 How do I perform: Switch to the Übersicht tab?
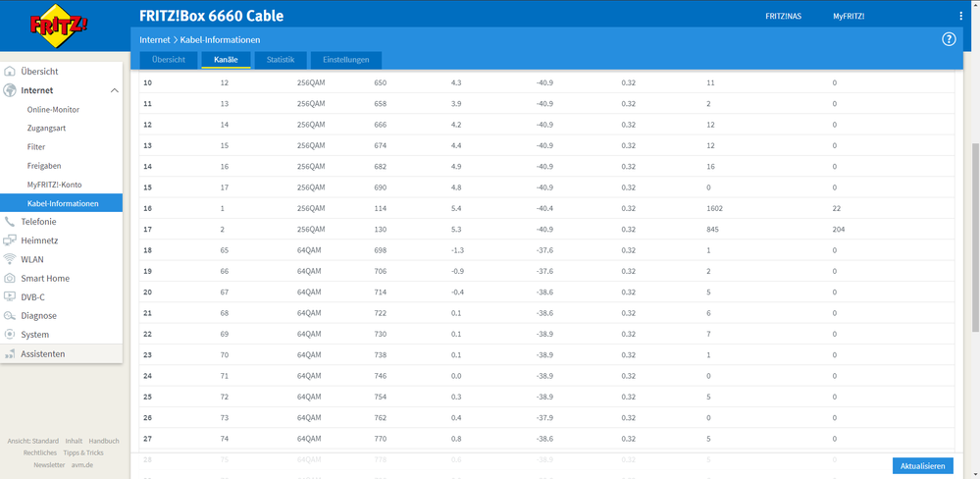pyautogui.click(x=169, y=60)
